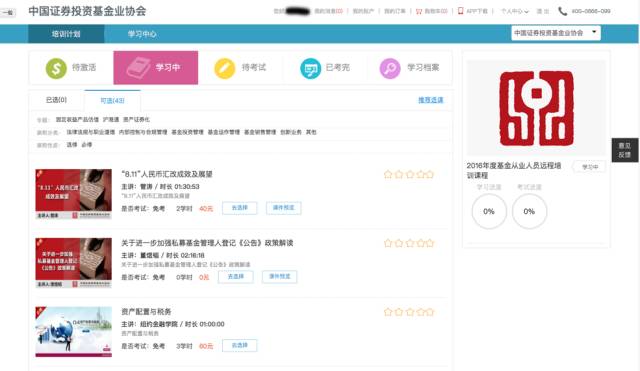Filter courses by 必修 type
640x371 pixels.
point(87,145)
